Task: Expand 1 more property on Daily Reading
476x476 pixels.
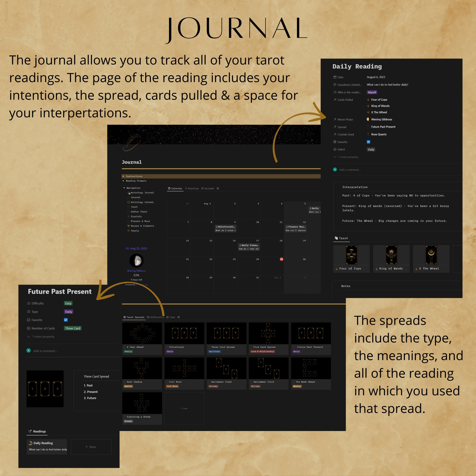Action: tap(346, 157)
